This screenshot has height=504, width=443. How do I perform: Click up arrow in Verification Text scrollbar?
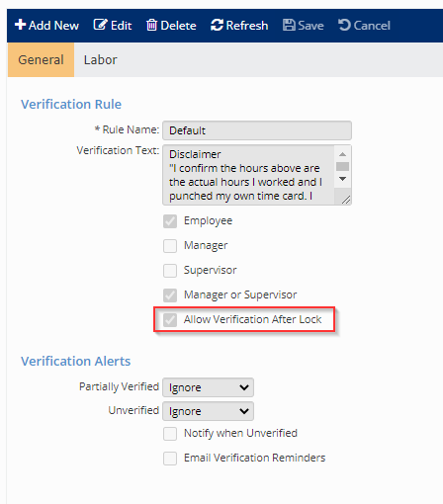click(342, 154)
